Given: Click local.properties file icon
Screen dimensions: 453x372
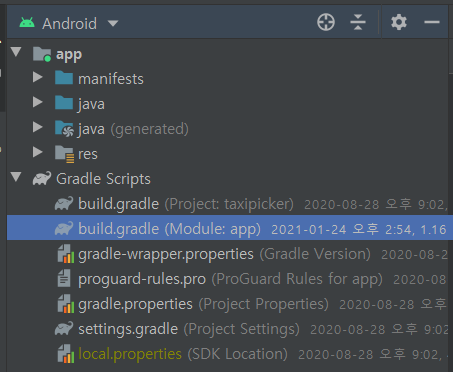Looking at the screenshot, I should point(65,354).
